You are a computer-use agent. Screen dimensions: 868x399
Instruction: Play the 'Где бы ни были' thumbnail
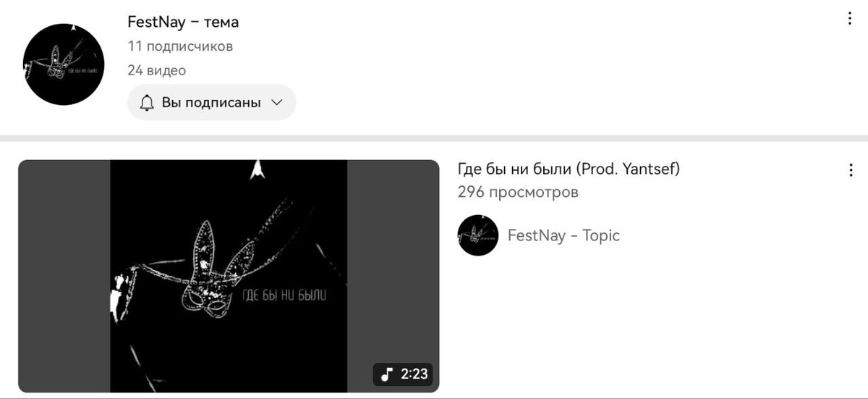coord(229,276)
